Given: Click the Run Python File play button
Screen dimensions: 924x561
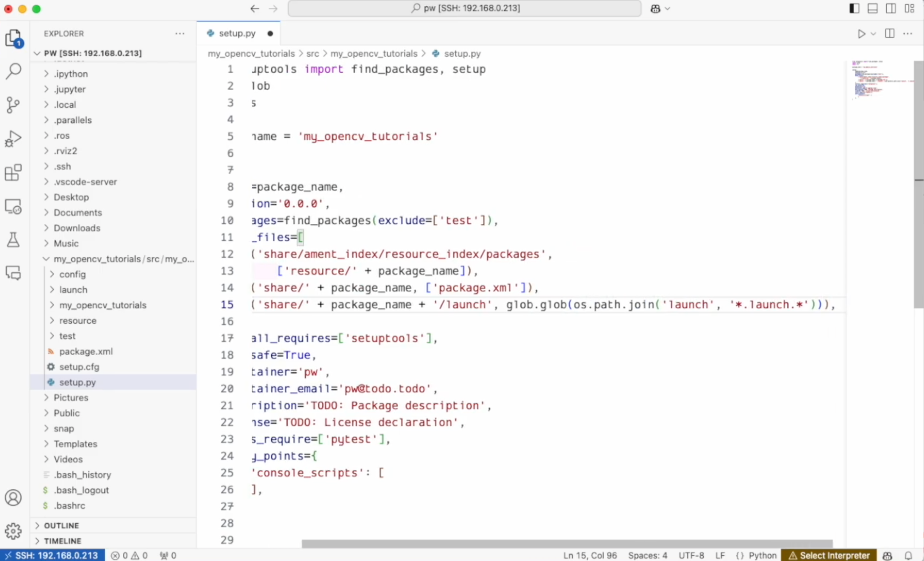Looking at the screenshot, I should [x=861, y=34].
